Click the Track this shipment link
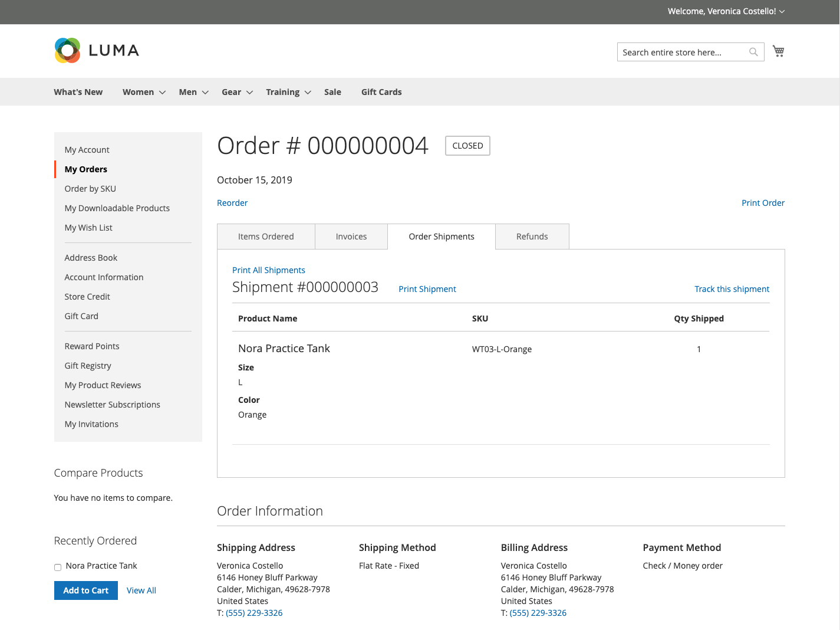This screenshot has width=840, height=630. [732, 289]
